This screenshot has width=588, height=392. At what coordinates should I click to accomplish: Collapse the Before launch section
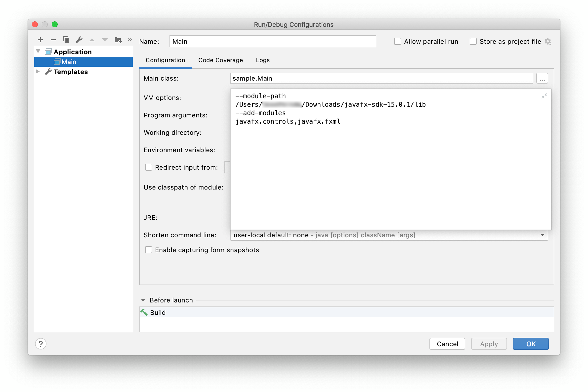(x=143, y=300)
